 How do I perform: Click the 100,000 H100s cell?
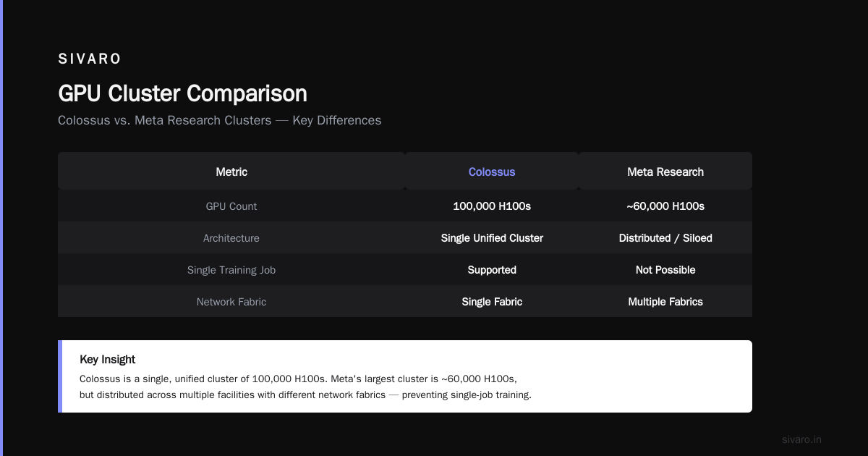tap(492, 206)
